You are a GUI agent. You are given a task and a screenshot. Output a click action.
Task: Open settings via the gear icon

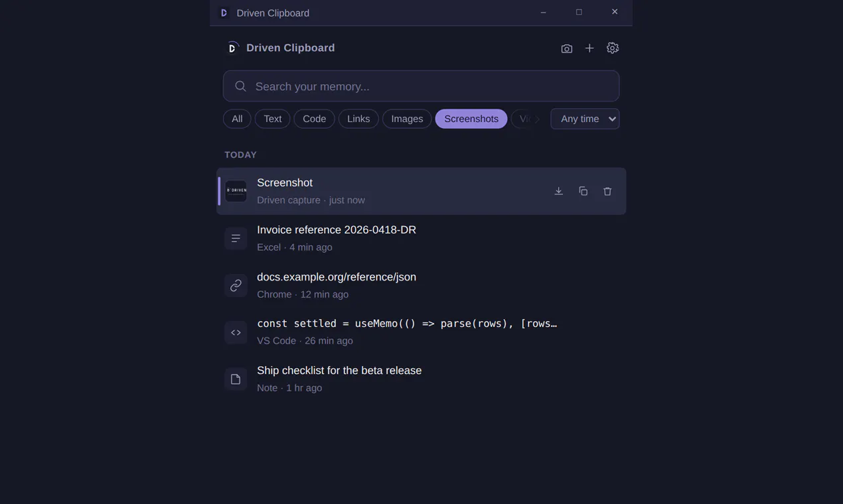(613, 48)
